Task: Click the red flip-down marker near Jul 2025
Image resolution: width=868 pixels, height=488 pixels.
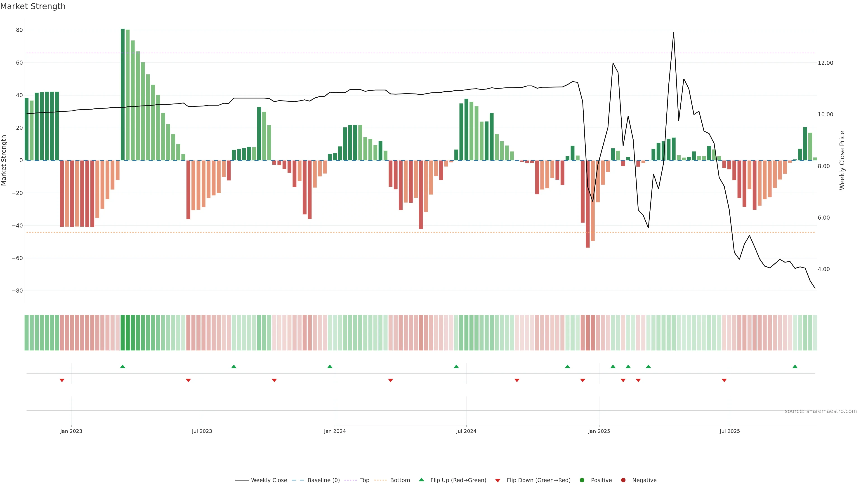Action: [x=724, y=380]
